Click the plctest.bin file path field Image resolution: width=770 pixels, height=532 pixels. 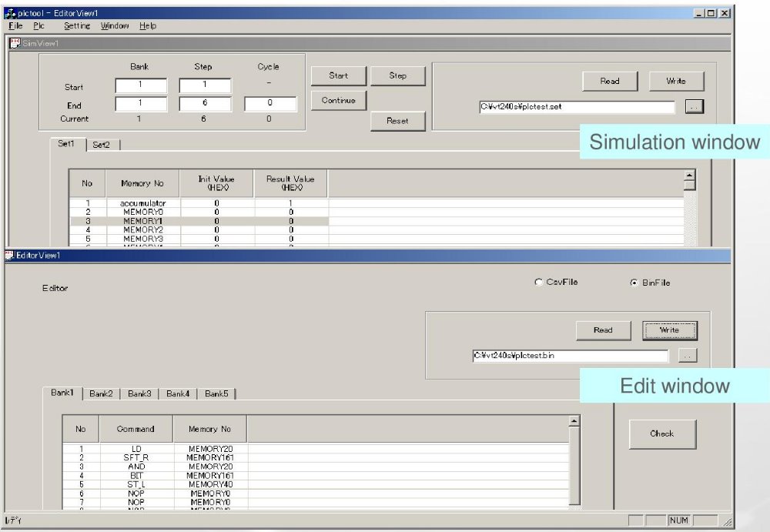(570, 356)
